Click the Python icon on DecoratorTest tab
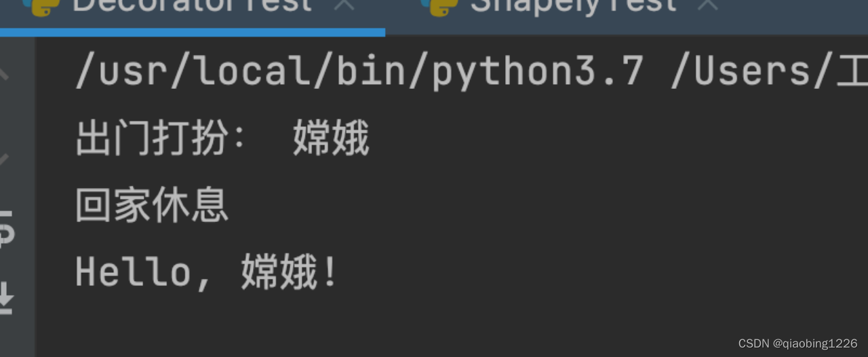This screenshot has width=868, height=357. tap(40, 7)
